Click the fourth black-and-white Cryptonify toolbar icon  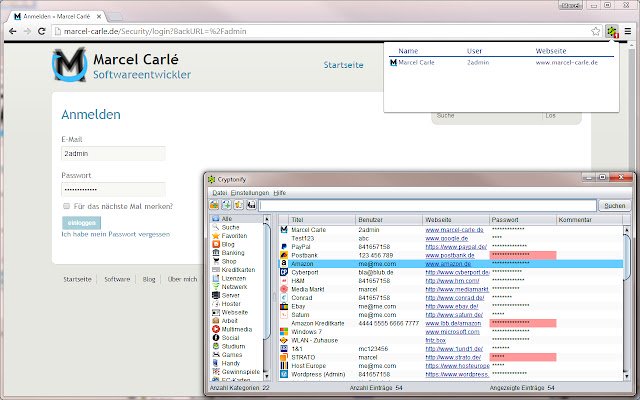point(251,205)
